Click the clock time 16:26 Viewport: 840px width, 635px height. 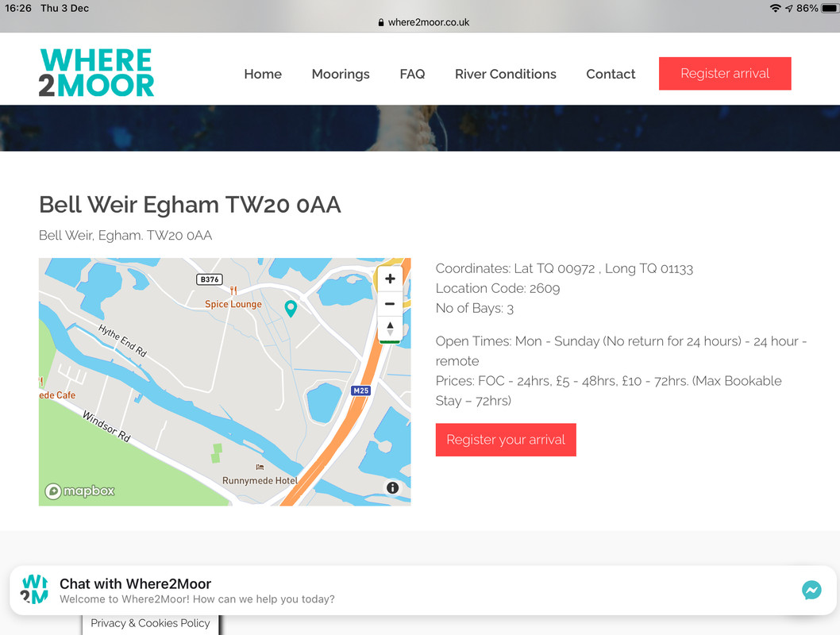[18, 8]
